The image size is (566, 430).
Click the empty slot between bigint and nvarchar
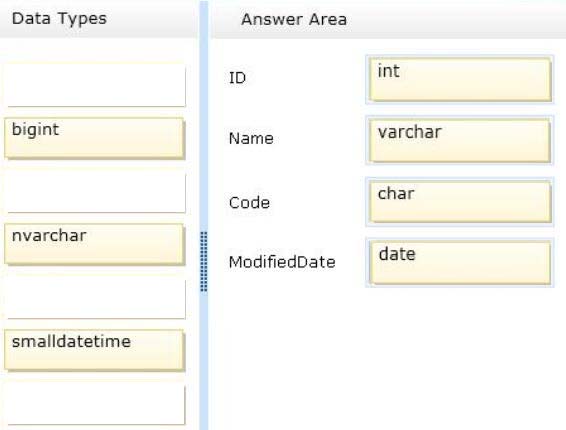(96, 192)
